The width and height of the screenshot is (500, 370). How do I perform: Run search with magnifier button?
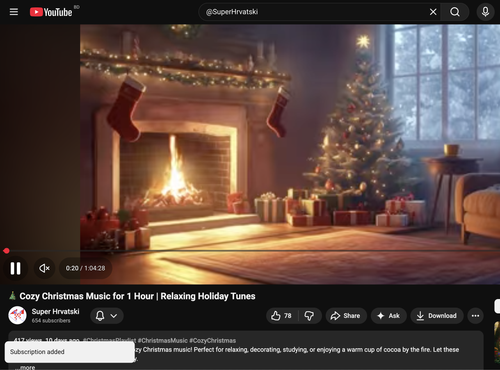point(455,12)
